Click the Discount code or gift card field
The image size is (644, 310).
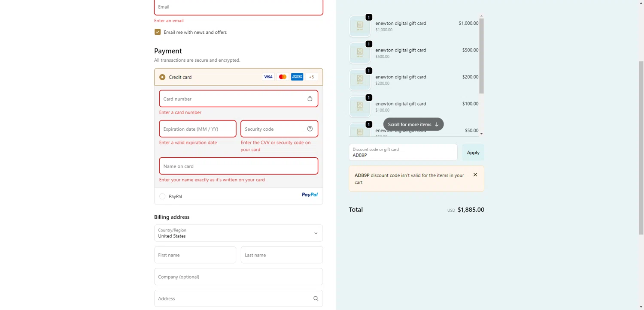403,153
